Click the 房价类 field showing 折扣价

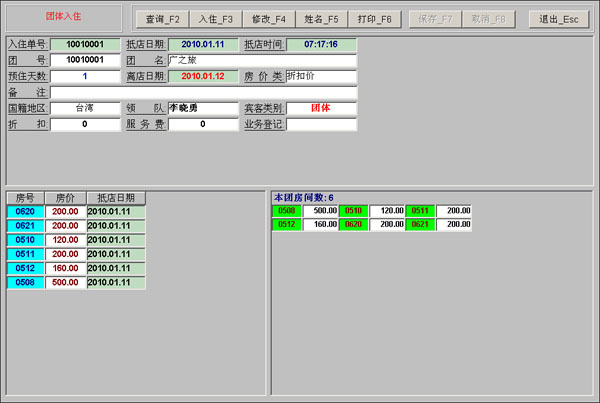coord(320,76)
